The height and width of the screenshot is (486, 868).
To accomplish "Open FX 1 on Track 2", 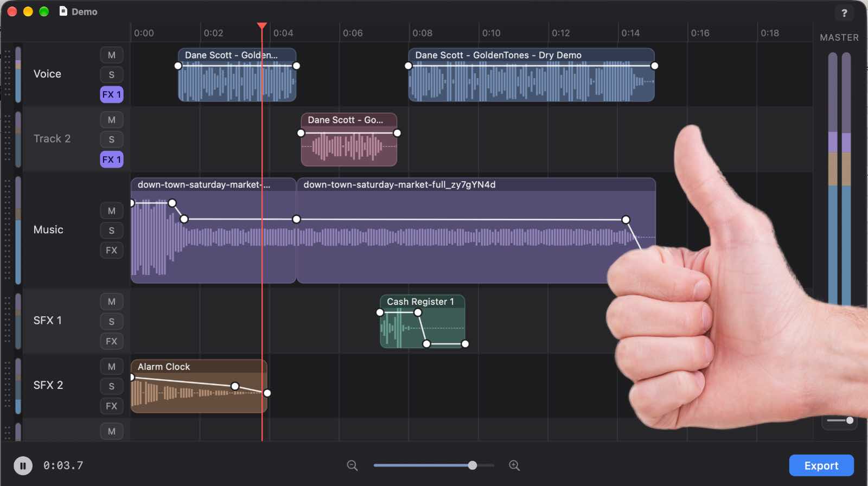I will coord(111,159).
